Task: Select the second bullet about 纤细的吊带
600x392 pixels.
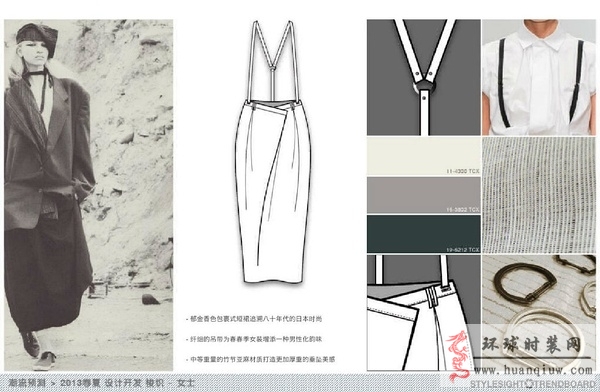Action: [254, 339]
